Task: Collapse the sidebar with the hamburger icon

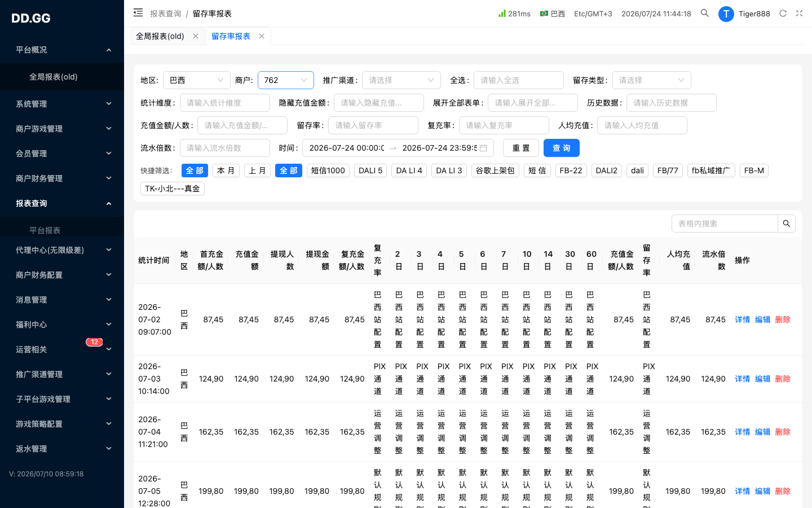Action: [138, 12]
